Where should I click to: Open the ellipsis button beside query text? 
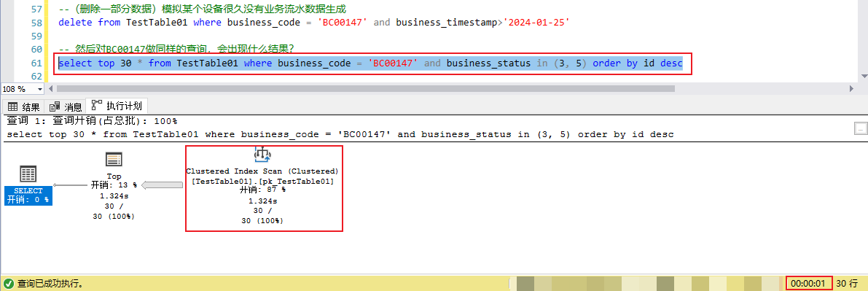tap(860, 128)
